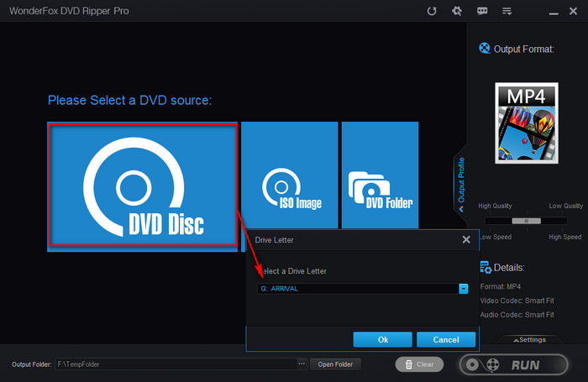Image resolution: width=588 pixels, height=382 pixels.
Task: Close the Drive Letter dialog
Action: pos(466,239)
